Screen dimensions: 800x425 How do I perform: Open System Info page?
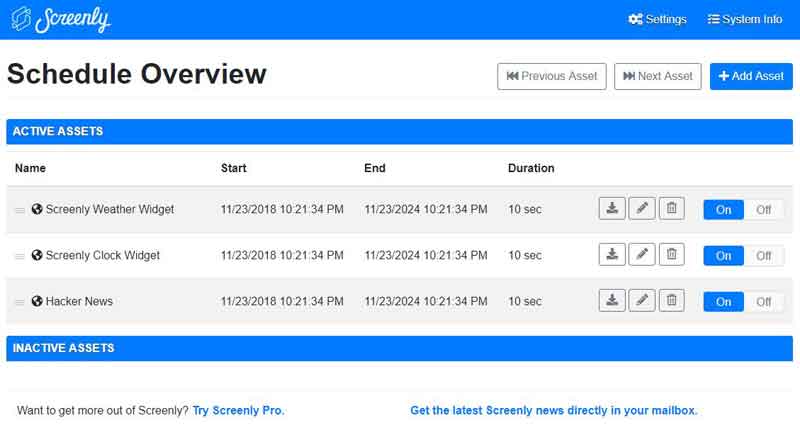745,19
